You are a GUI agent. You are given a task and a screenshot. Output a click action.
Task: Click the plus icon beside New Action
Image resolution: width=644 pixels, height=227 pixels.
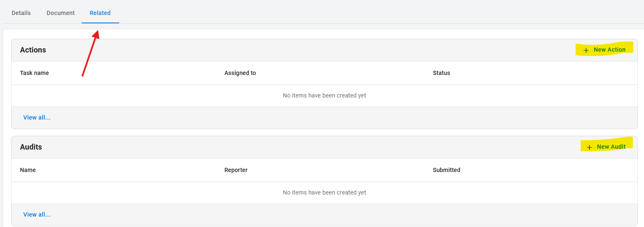(586, 50)
